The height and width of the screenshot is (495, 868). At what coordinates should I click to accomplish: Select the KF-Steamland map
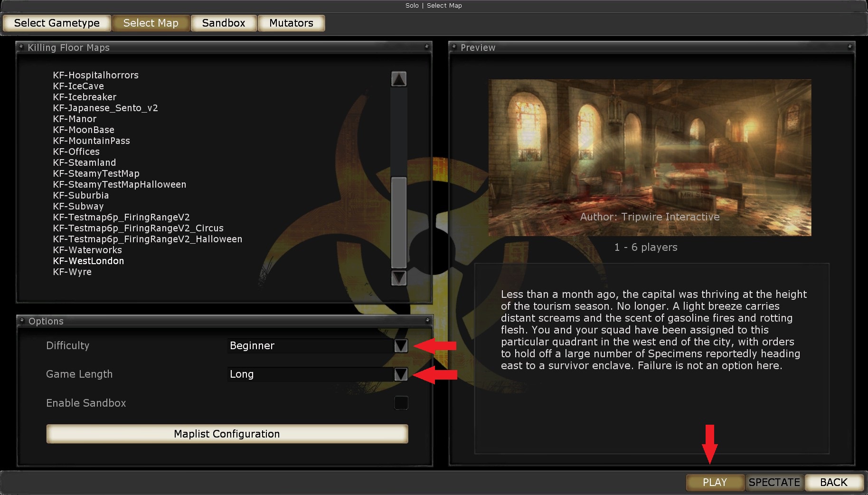pyautogui.click(x=85, y=162)
